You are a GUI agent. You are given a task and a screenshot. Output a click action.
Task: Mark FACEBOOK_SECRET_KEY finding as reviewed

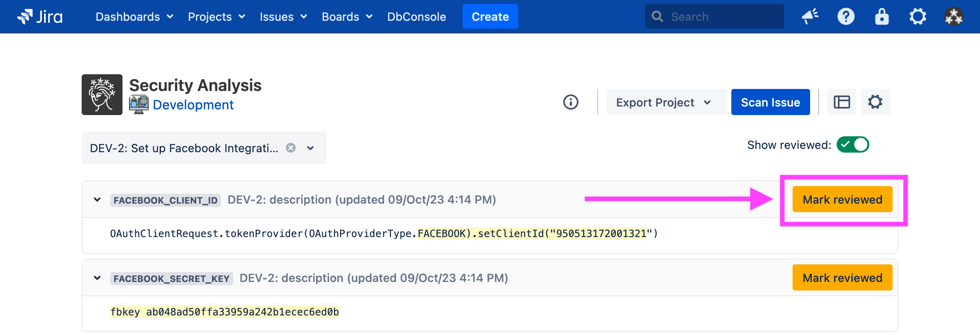[842, 278]
